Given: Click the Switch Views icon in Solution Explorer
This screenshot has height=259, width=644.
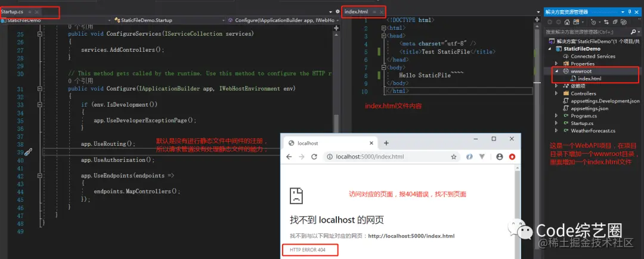Looking at the screenshot, I should [x=576, y=22].
